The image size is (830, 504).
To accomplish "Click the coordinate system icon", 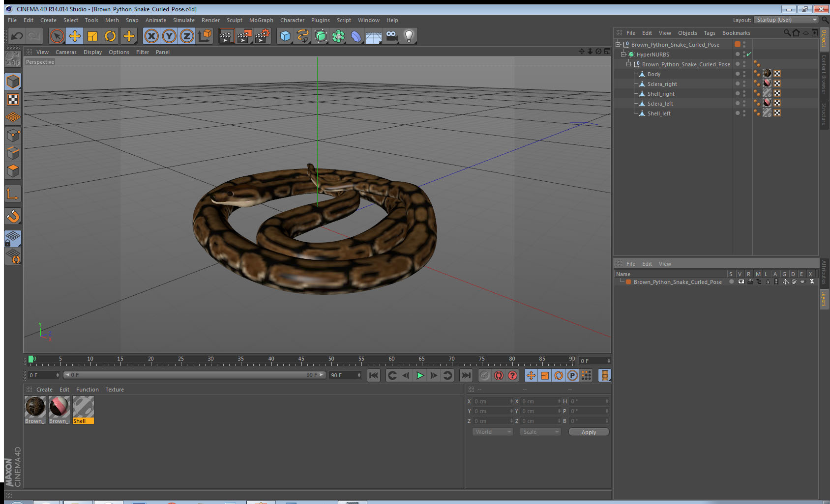I will [x=205, y=36].
